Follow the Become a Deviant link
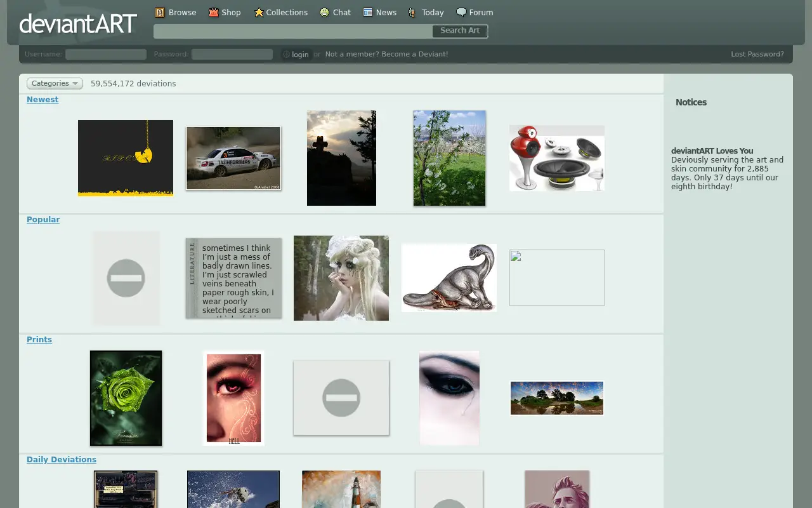Viewport: 812px width, 508px height. (x=386, y=54)
